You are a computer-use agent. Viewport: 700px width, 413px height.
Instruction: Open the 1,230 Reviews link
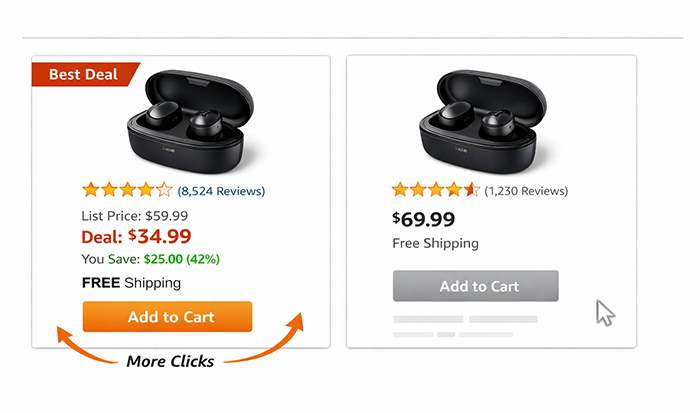point(526,190)
